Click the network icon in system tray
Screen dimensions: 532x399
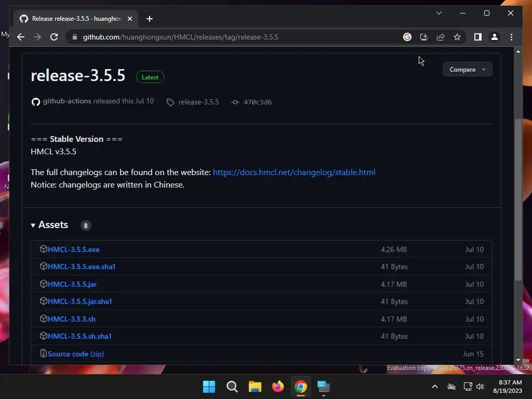click(x=468, y=387)
